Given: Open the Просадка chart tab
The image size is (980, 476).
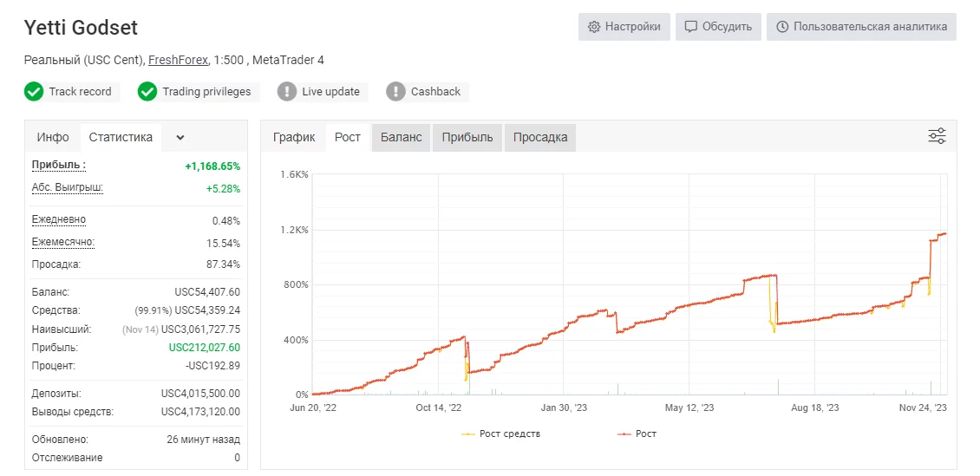Looking at the screenshot, I should coord(540,138).
